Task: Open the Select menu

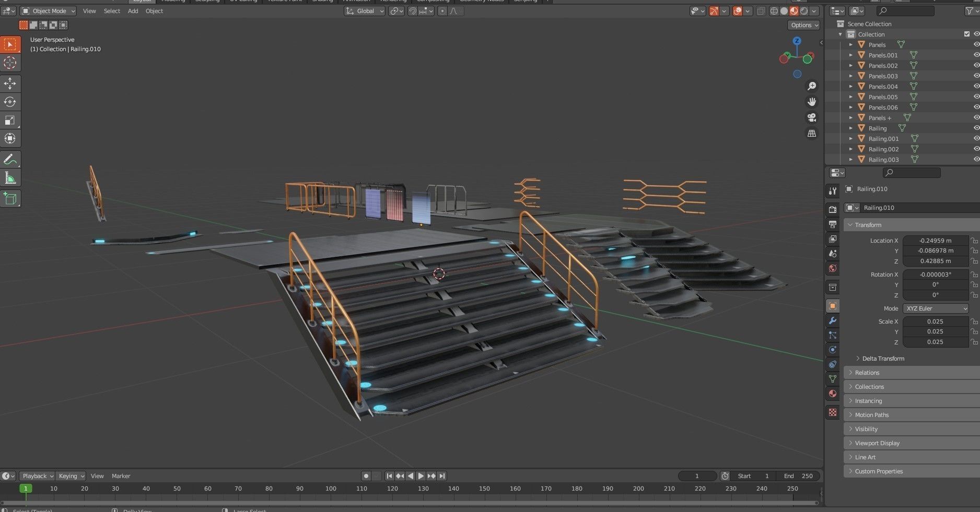Action: (112, 11)
